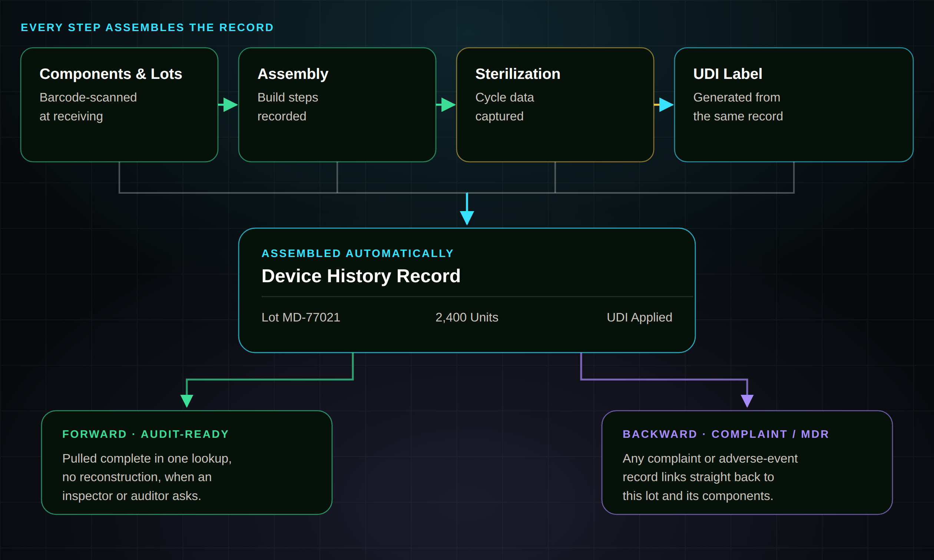Click the 'Assembled Automatically' label

click(x=358, y=253)
